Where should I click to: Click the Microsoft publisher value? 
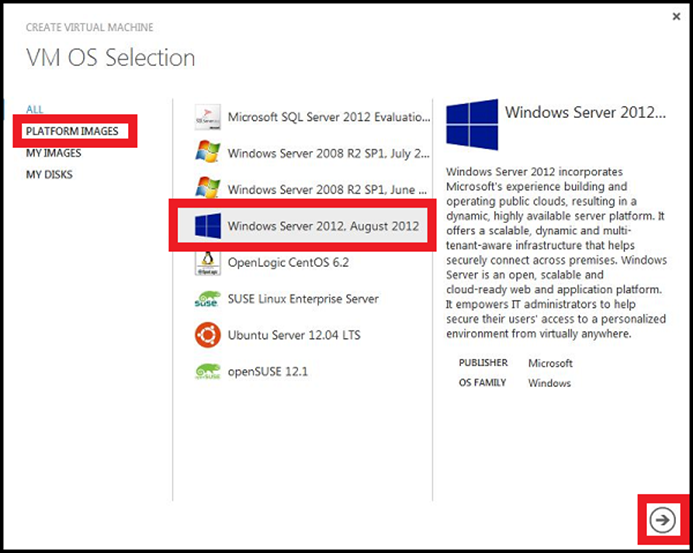[550, 363]
